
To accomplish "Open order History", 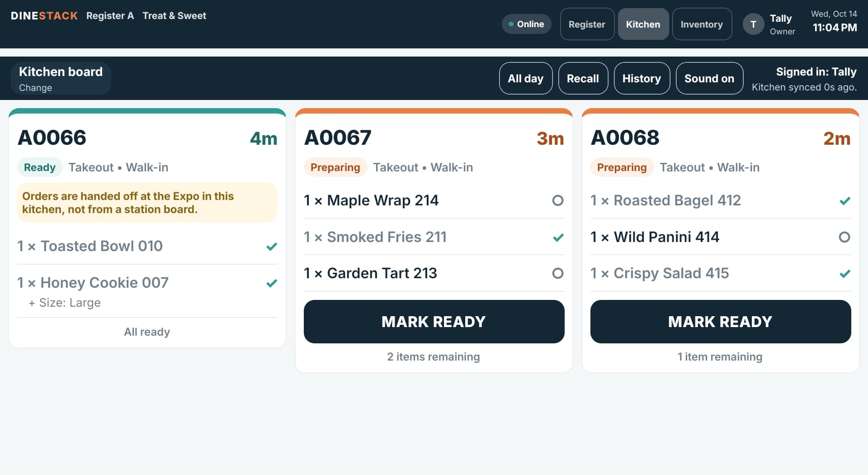I will 642,78.
